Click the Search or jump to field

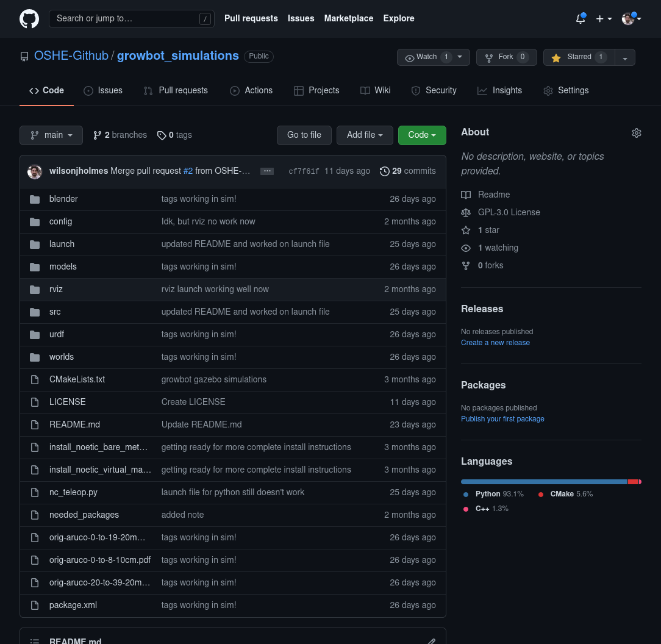click(x=132, y=19)
